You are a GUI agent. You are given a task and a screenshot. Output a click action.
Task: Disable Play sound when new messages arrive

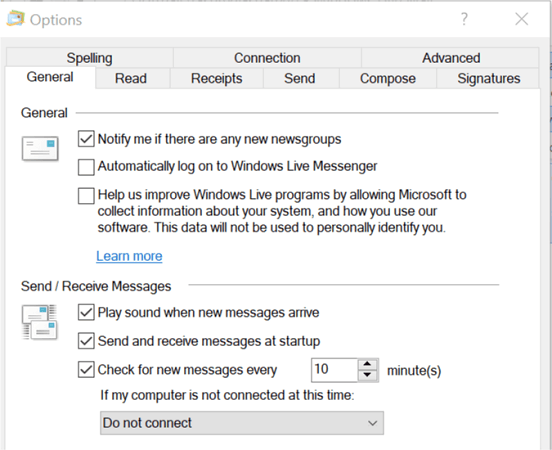click(86, 312)
